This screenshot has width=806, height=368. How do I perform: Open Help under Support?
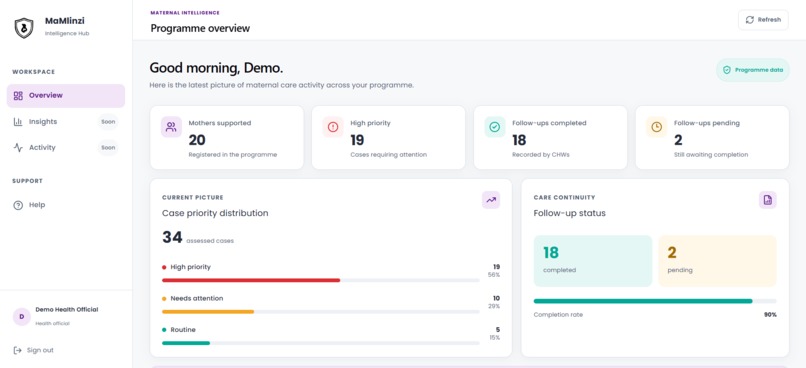point(66,205)
